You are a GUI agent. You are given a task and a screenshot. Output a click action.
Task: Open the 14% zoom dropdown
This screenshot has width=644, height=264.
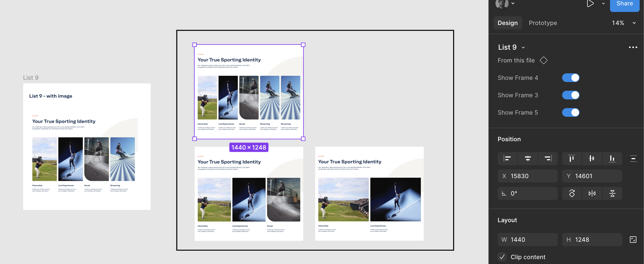pos(624,23)
